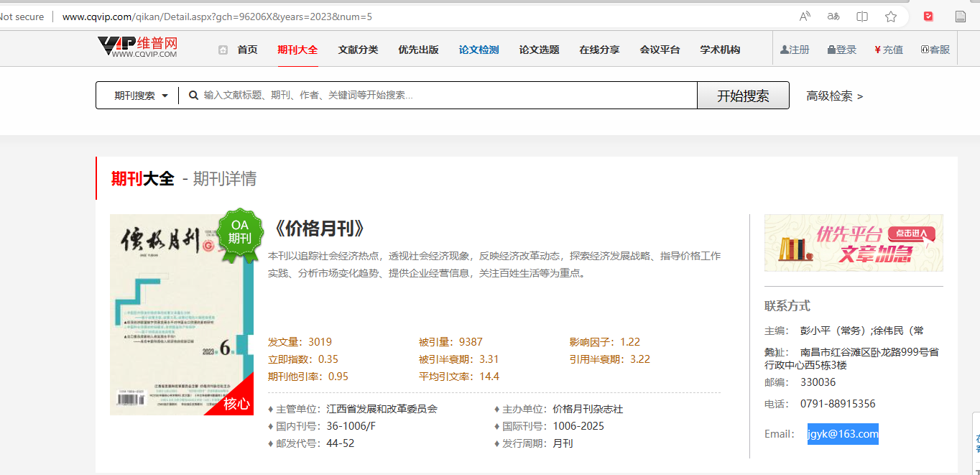This screenshot has height=475, width=980.
Task: Click the red browser extension icon
Action: [928, 17]
